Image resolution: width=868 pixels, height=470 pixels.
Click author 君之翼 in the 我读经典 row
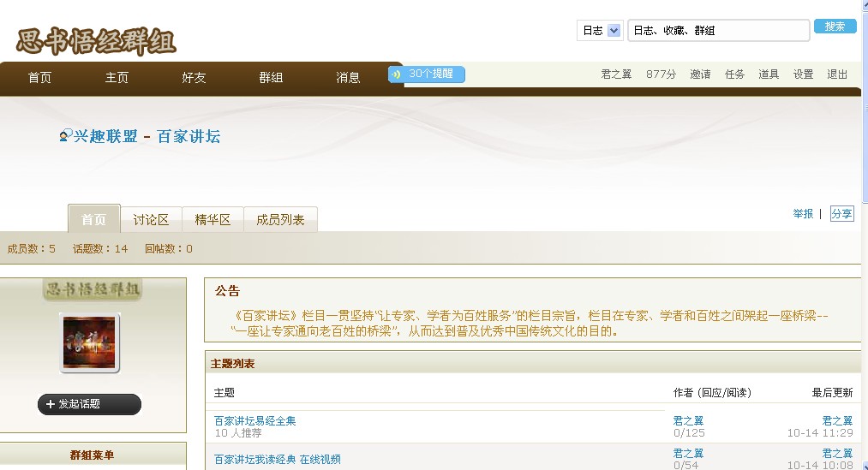[x=688, y=454]
